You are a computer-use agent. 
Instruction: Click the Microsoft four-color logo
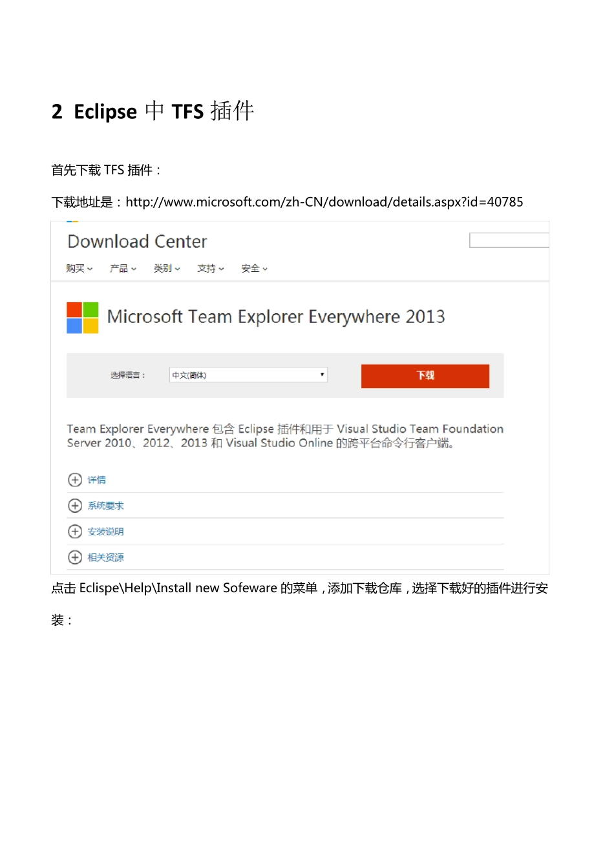coord(83,318)
